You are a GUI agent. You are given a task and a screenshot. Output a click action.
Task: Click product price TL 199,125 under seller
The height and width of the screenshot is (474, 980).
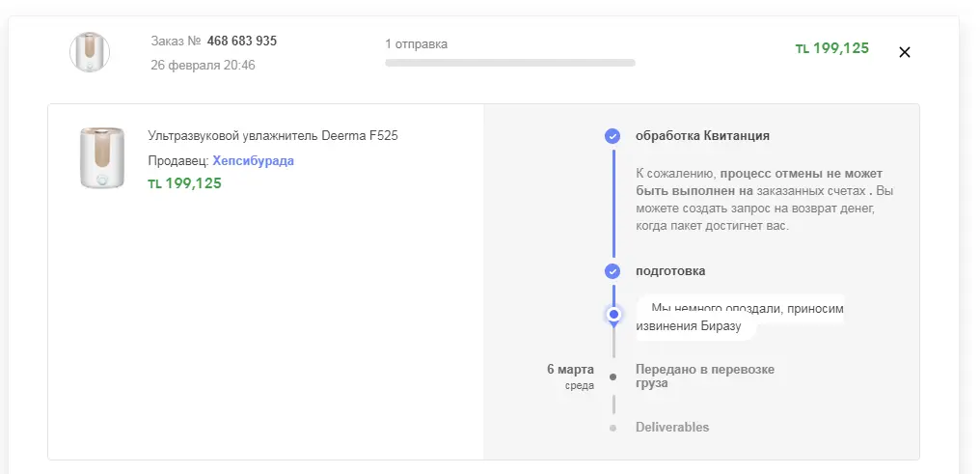click(185, 183)
